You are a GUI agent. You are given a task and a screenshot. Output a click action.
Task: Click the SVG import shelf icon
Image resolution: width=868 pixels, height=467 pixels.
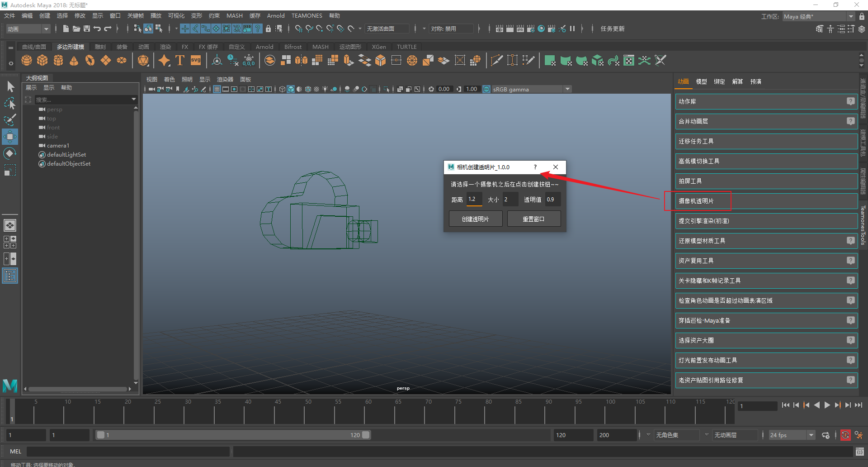pyautogui.click(x=196, y=61)
